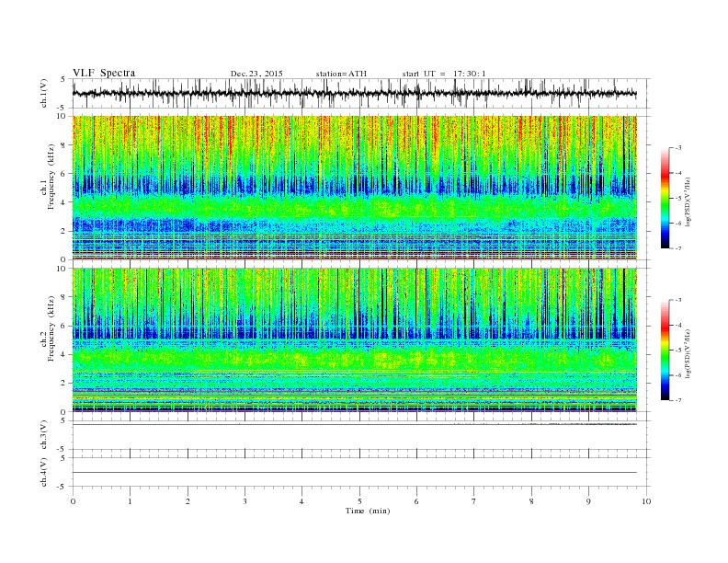Image resolution: width=728 pixels, height=563 pixels.
Task: Click the "ch.3(V)" axis label
Action: 44,435
